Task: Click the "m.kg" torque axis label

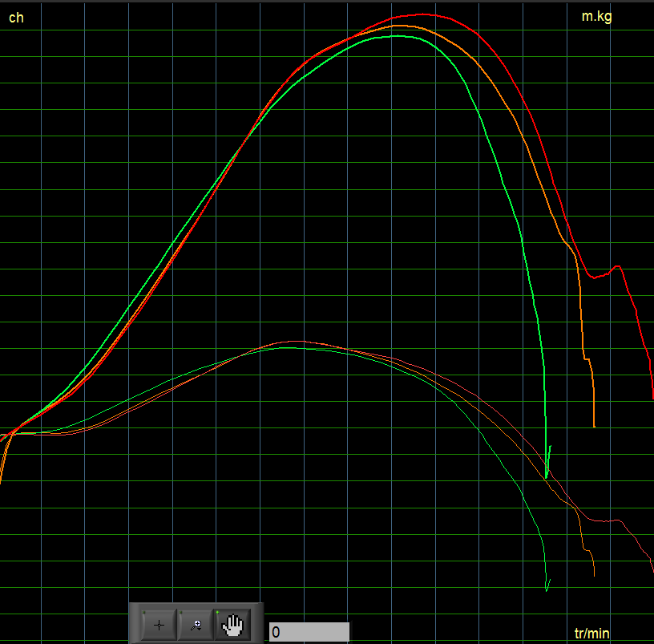Action: click(596, 16)
